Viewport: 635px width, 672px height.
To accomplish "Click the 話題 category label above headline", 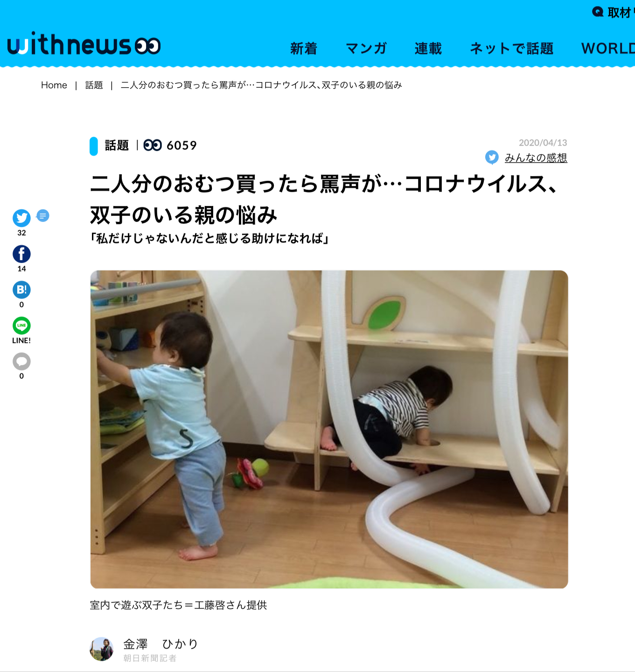I will [117, 145].
